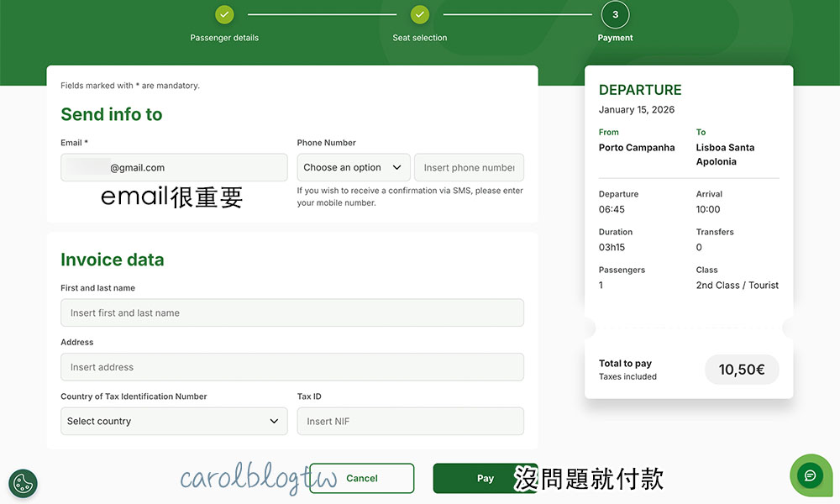The height and width of the screenshot is (504, 840).
Task: Click the first and last name field
Action: (x=291, y=313)
